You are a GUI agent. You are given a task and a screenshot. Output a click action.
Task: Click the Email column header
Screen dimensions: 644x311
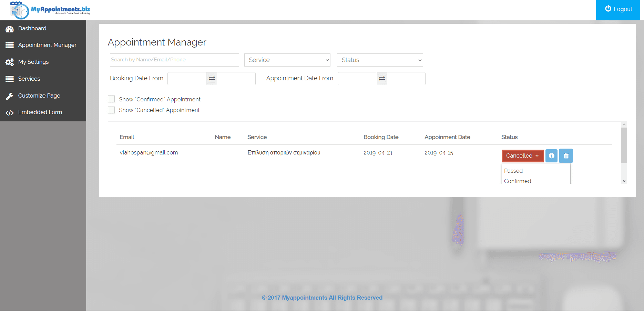pos(127,137)
